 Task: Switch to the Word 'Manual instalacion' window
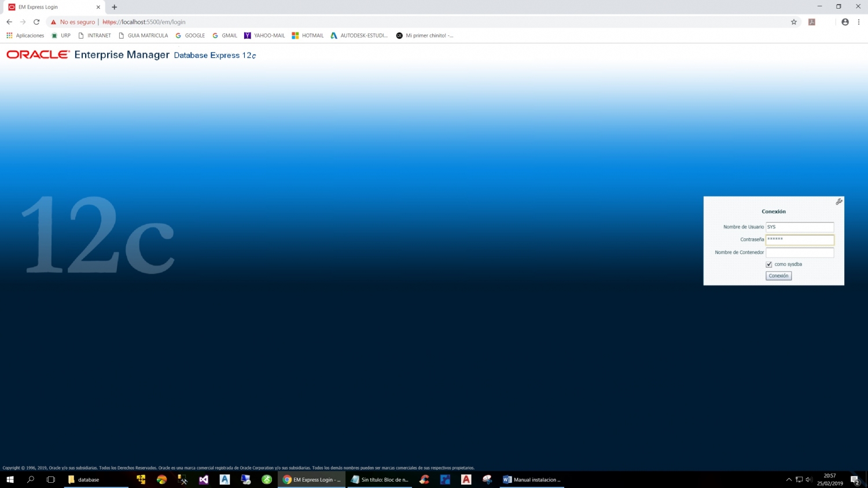coord(532,479)
